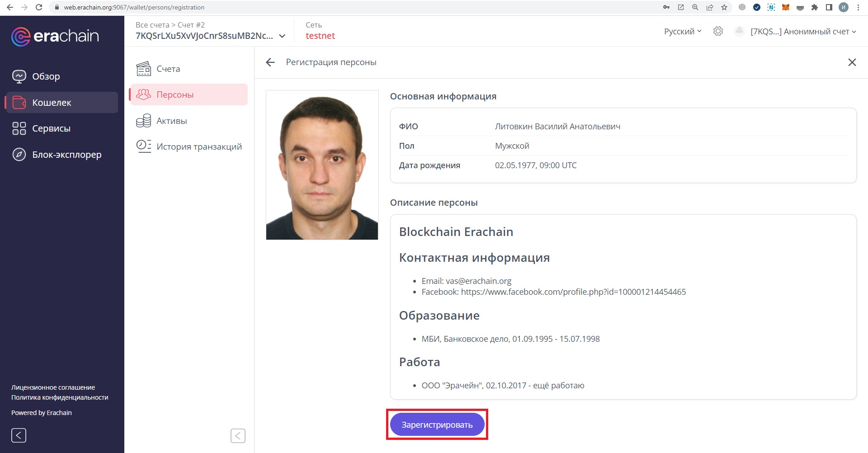The image size is (868, 453).
Task: Expand the account address dropdown
Action: pyautogui.click(x=282, y=36)
